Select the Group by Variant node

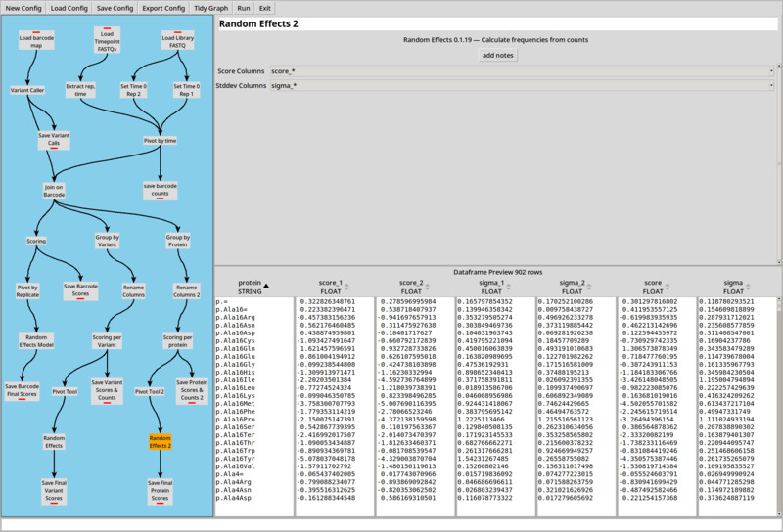107,241
